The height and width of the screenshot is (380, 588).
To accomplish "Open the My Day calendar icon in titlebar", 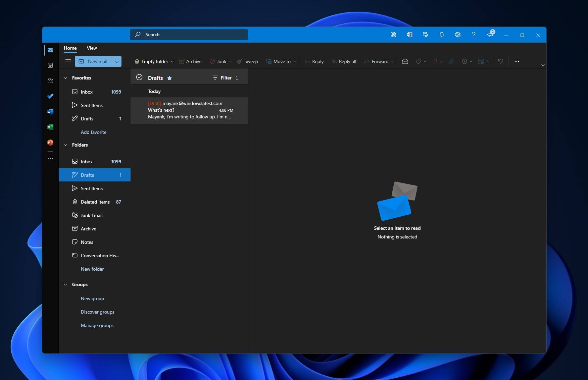I will click(426, 35).
